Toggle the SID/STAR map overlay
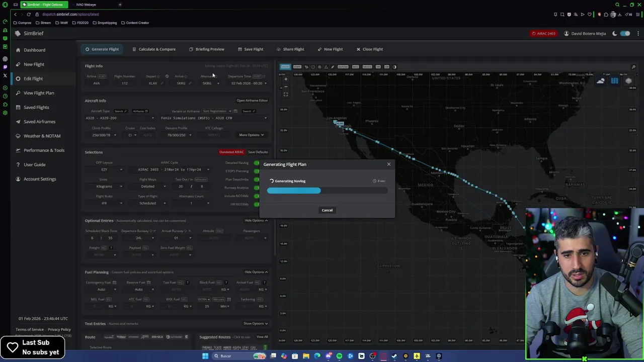Image resolution: width=644 pixels, height=362 pixels. pos(343,67)
